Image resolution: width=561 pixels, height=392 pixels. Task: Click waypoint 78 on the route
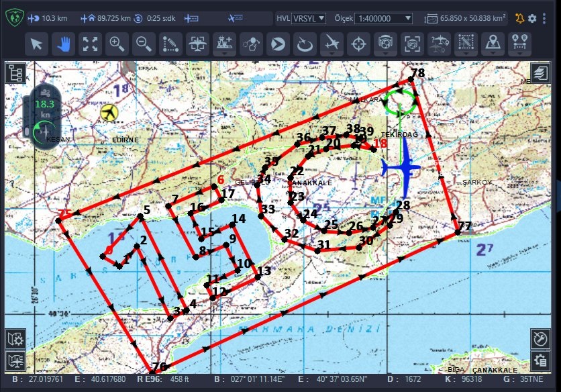(x=411, y=81)
